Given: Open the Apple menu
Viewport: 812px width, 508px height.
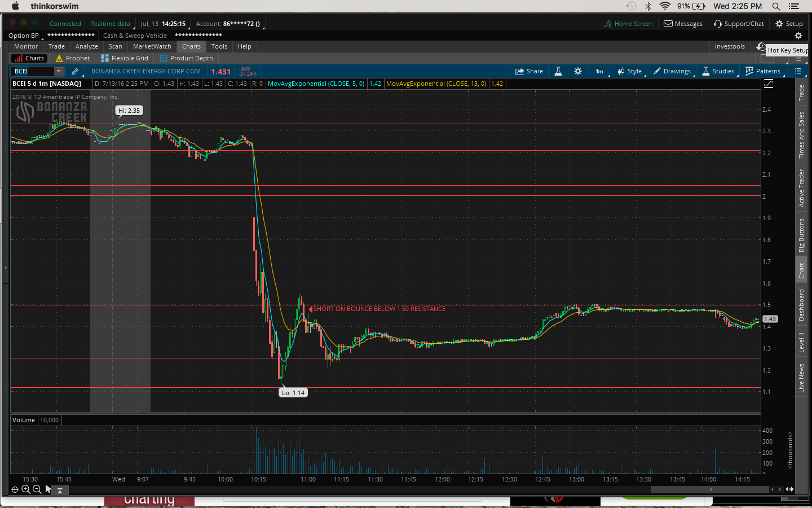Looking at the screenshot, I should point(15,6).
